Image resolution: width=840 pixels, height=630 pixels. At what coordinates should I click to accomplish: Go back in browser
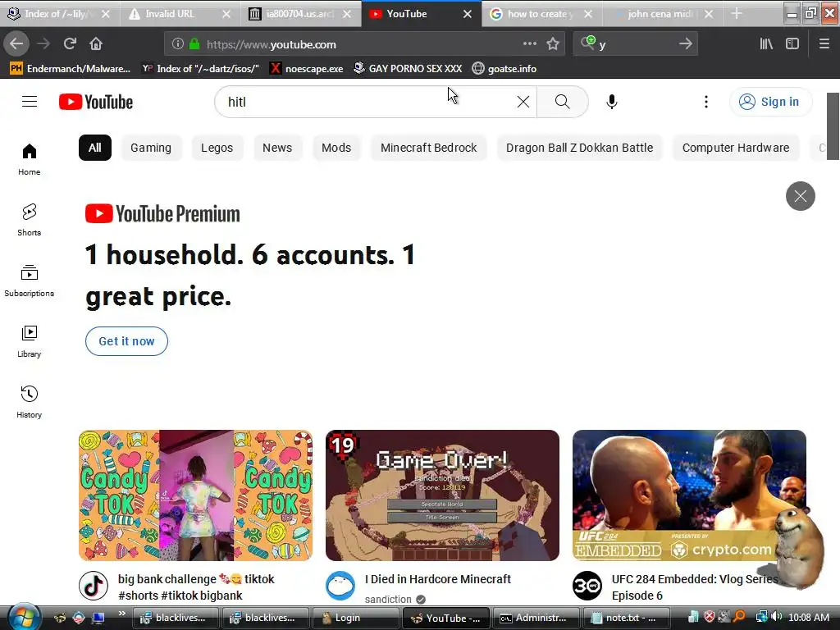coord(16,44)
